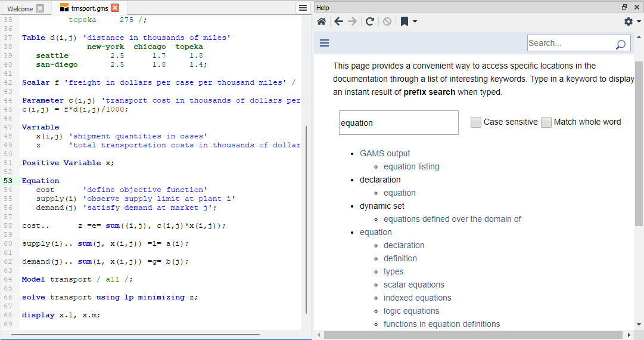The width and height of the screenshot is (644, 340).
Task: Click the stop loading icon
Action: [x=387, y=21]
